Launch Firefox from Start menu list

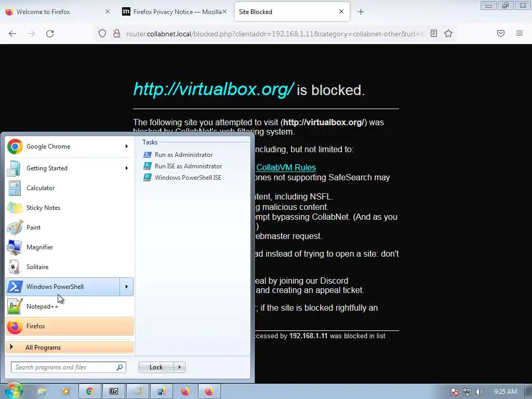coord(70,326)
